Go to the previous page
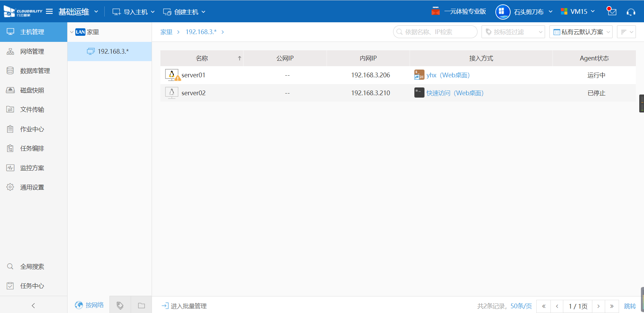Viewport: 644px width, 313px height. click(x=557, y=306)
